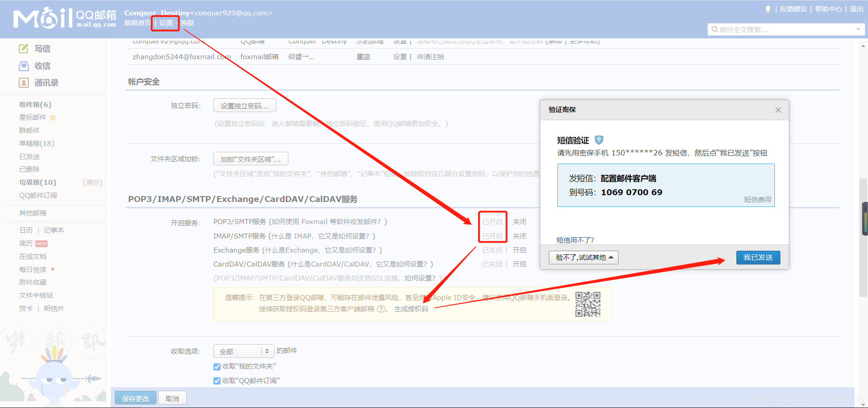868x408 pixels.
Task: Open 垃圾箱(10) folder
Action: tap(38, 183)
